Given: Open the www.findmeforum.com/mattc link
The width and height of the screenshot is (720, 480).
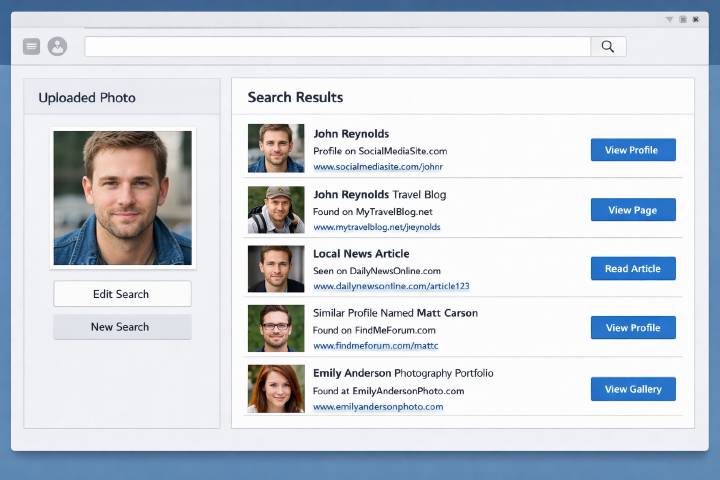Looking at the screenshot, I should point(375,346).
